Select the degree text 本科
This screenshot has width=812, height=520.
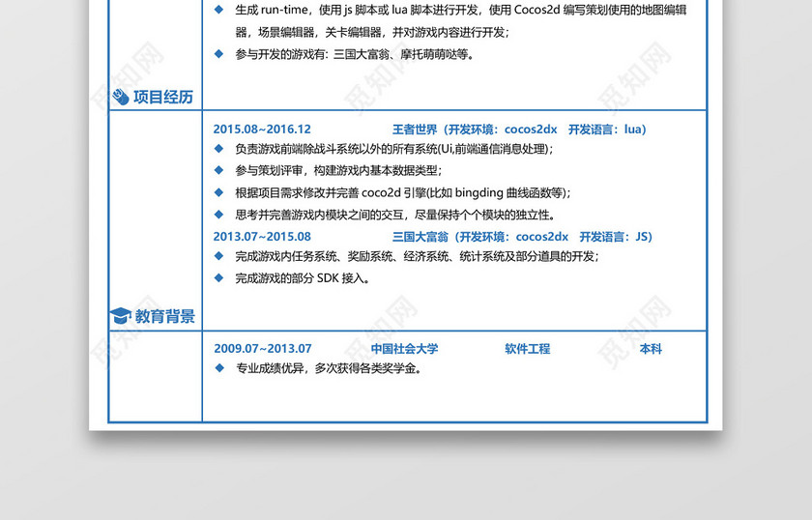point(651,349)
